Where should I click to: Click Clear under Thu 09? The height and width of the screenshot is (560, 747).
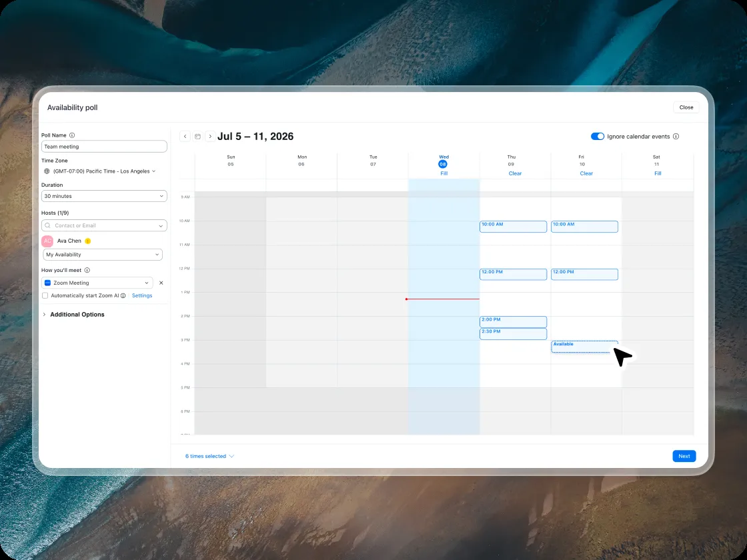(x=515, y=173)
